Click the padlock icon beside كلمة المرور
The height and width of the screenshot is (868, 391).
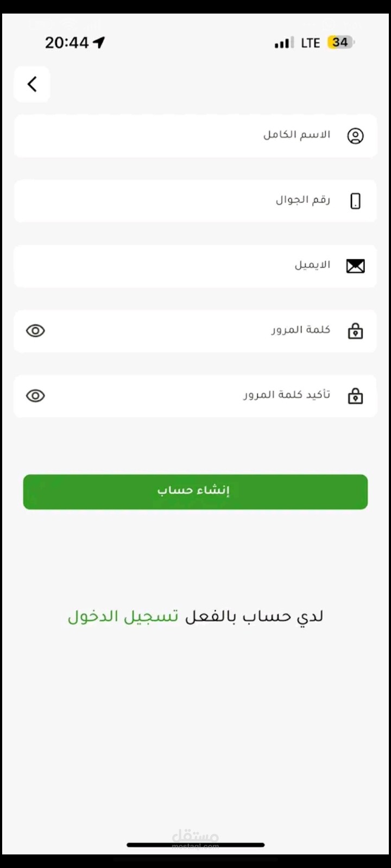coord(355,331)
